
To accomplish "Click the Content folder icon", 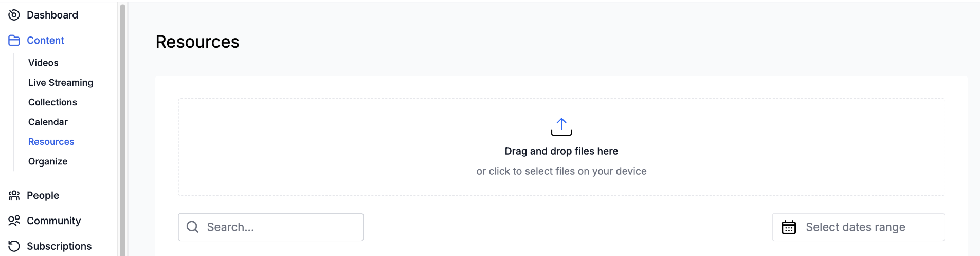I will tap(14, 40).
